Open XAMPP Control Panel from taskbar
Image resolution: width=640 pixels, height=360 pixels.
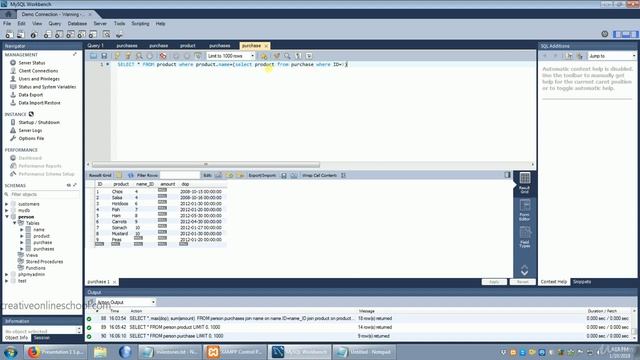[x=235, y=352]
